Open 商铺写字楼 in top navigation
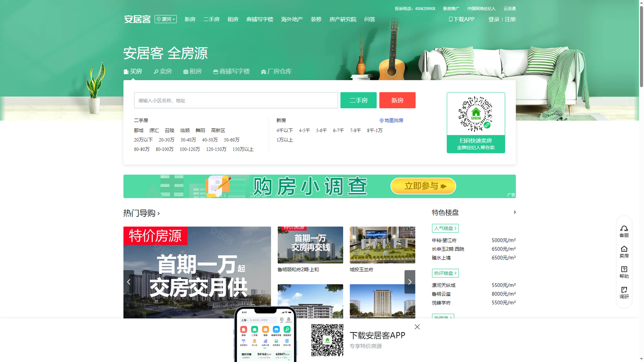This screenshot has width=644, height=362. click(x=259, y=19)
